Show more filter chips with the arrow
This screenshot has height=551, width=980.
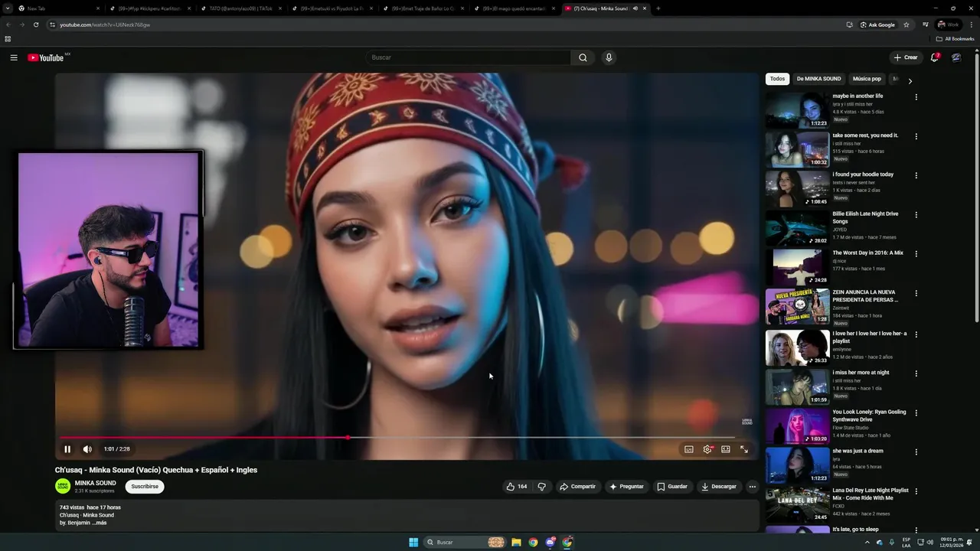[910, 80]
